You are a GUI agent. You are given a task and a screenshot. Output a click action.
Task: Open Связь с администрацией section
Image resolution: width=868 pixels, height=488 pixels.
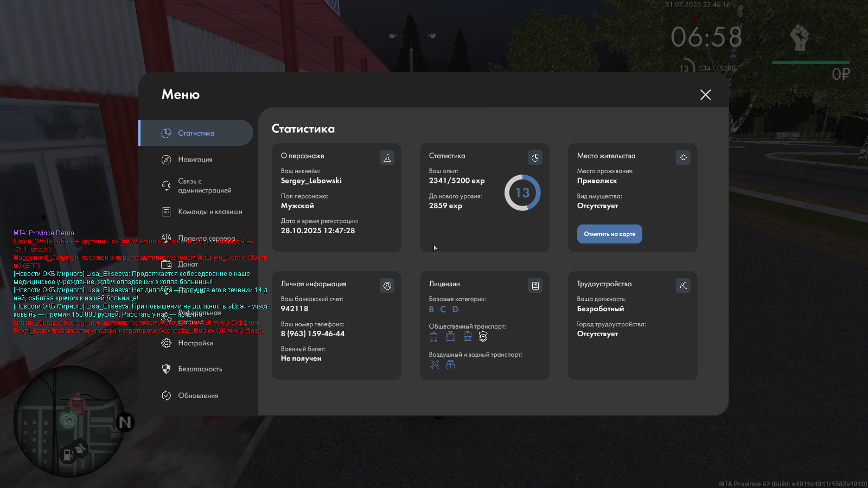(196, 185)
